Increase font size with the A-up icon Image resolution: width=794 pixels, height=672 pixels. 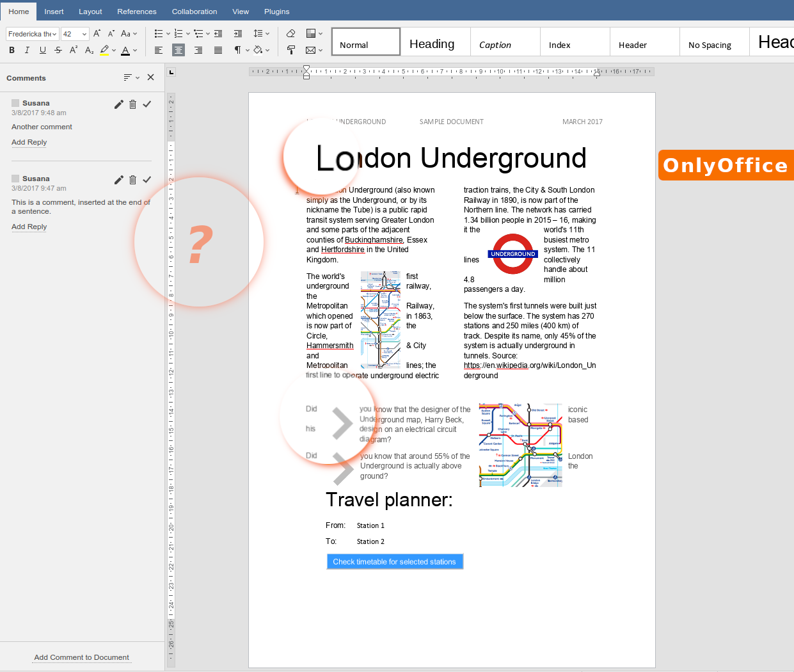pos(97,33)
